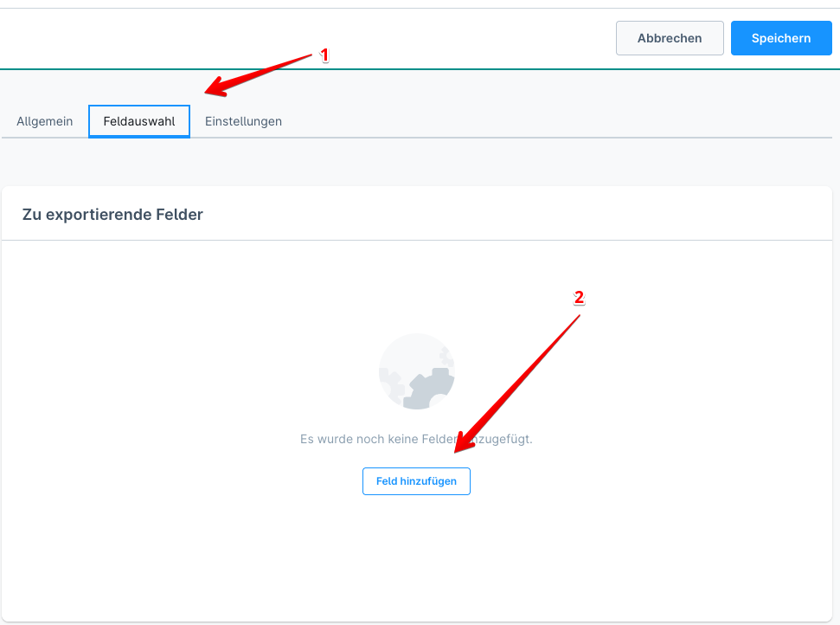Click arrowhead of red arrow above Feld hinzufügen
The width and height of the screenshot is (840, 625).
pos(459,448)
